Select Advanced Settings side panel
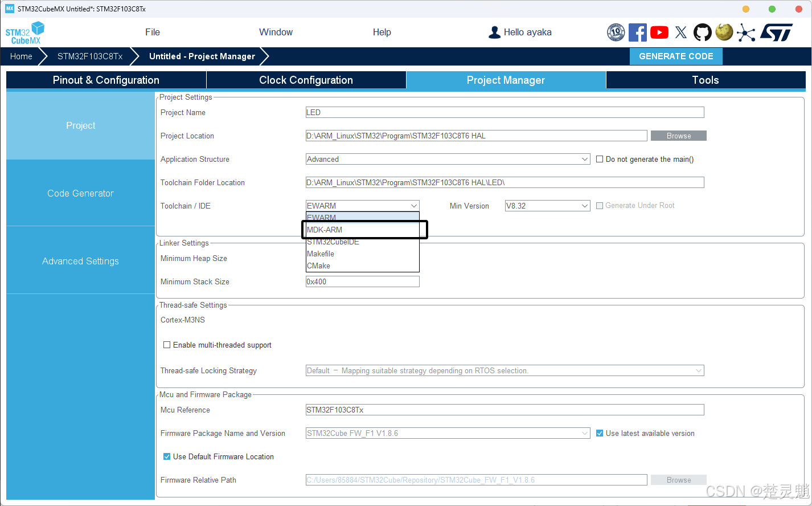 point(80,261)
